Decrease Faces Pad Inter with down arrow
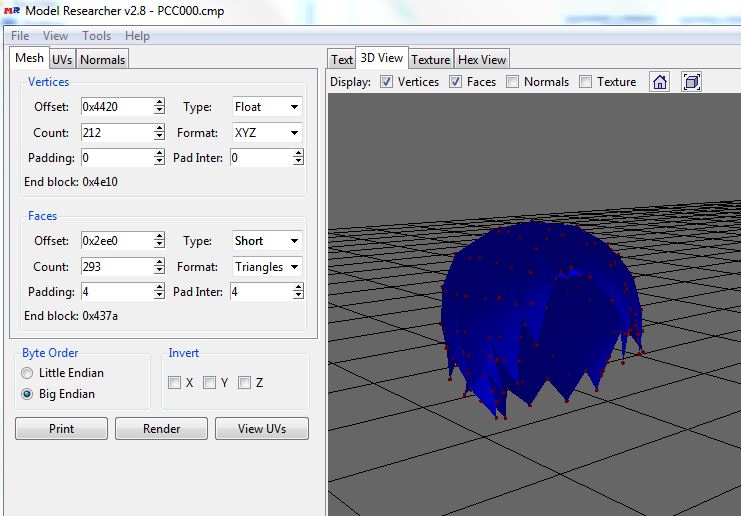Image resolution: width=741 pixels, height=516 pixels. click(x=298, y=296)
